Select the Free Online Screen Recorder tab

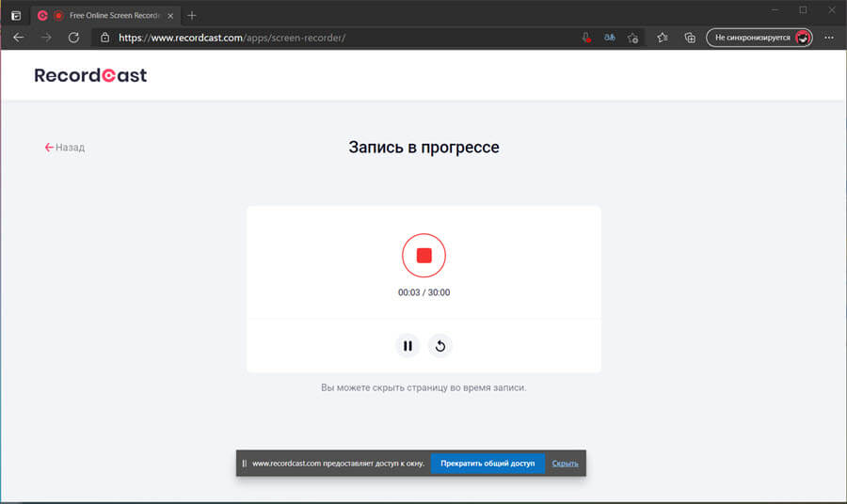pyautogui.click(x=105, y=16)
